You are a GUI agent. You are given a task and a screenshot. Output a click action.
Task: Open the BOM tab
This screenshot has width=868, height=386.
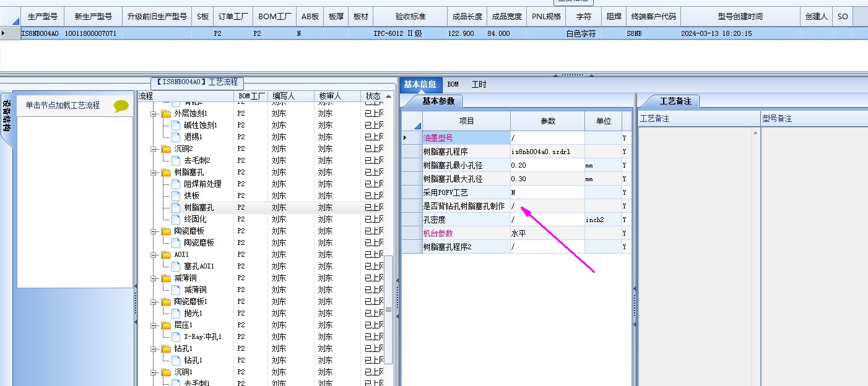coord(453,85)
